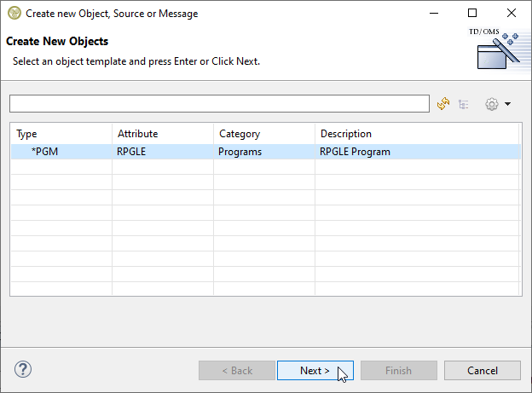
Task: Click the template filter text field
Action: (x=219, y=104)
